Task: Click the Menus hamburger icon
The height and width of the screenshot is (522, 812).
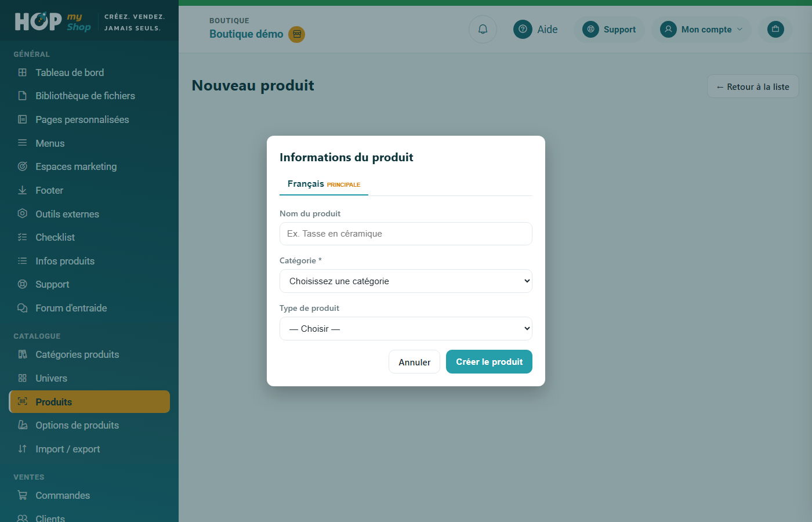Action: (23, 143)
